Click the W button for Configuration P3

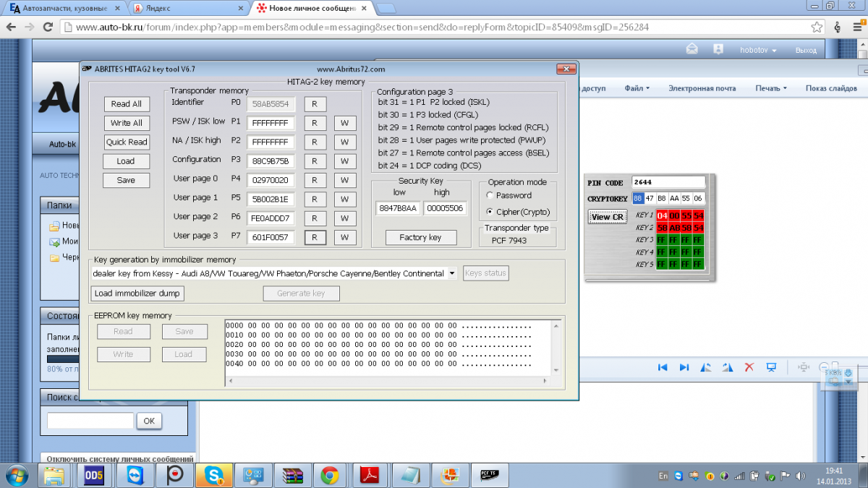point(345,161)
